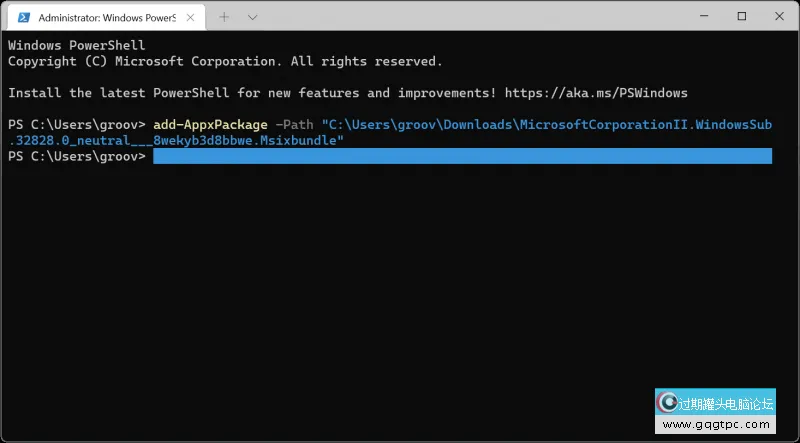Click the blue highlighted selection bar

click(462, 157)
